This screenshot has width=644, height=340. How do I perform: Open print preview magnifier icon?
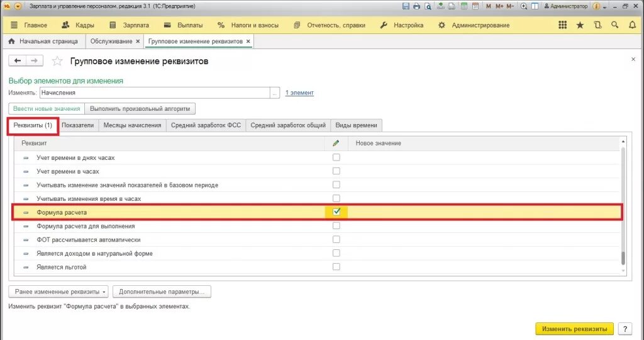[x=428, y=6]
